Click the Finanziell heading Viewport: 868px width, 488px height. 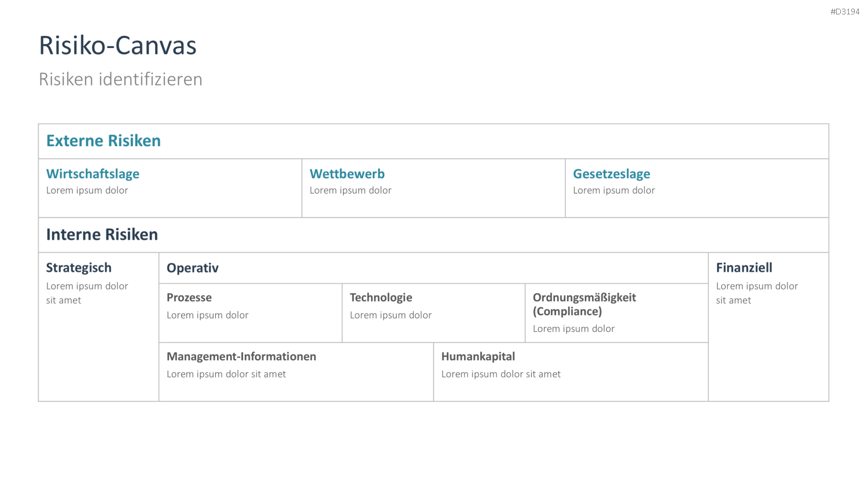point(744,268)
